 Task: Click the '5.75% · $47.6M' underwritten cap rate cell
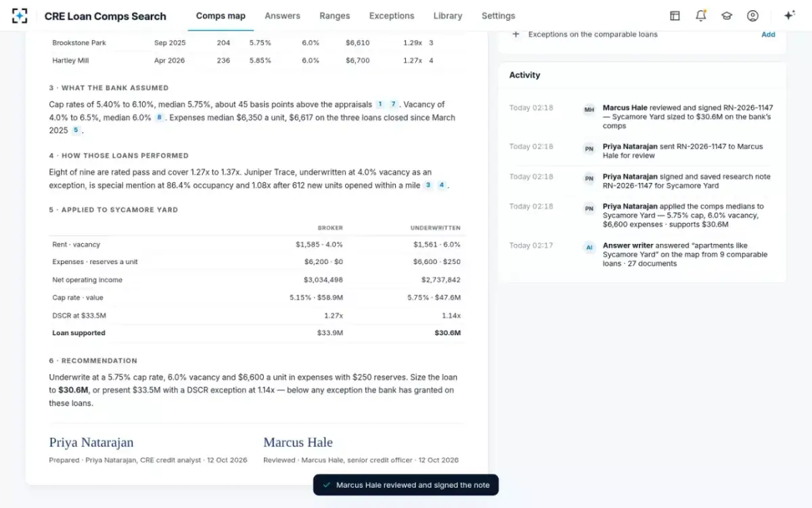(x=434, y=297)
